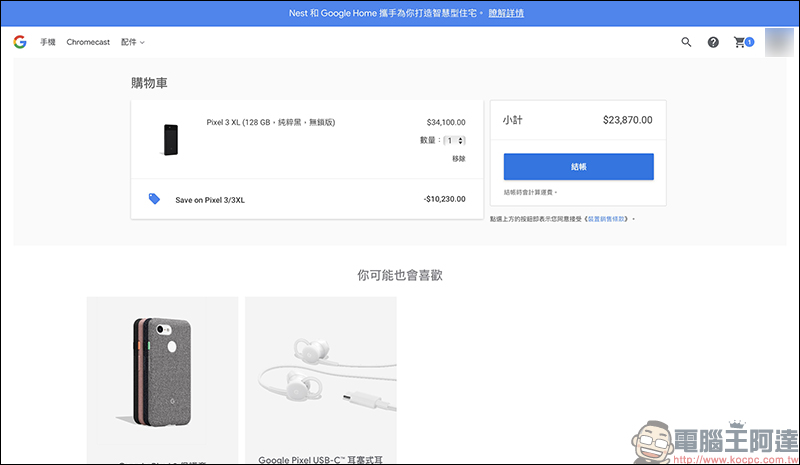Click the 小計 subtotal label
The height and width of the screenshot is (465, 800).
[513, 120]
